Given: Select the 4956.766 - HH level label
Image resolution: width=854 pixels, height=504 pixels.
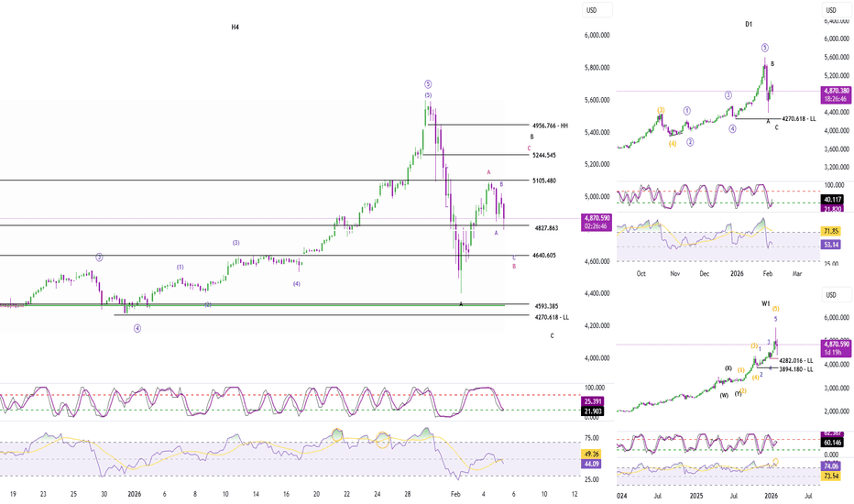Looking at the screenshot, I should click(550, 126).
